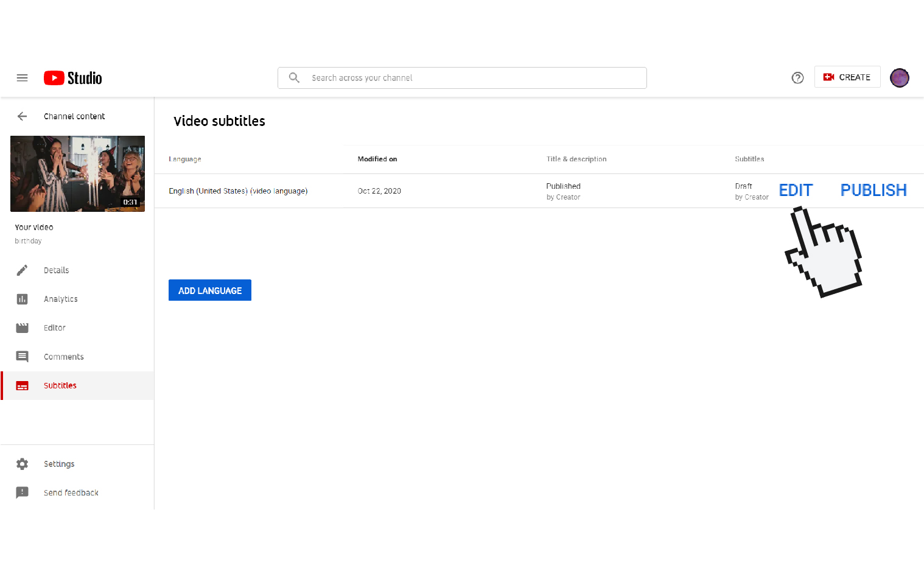924x571 pixels.
Task: Go back via Channel content label
Action: pos(74,116)
